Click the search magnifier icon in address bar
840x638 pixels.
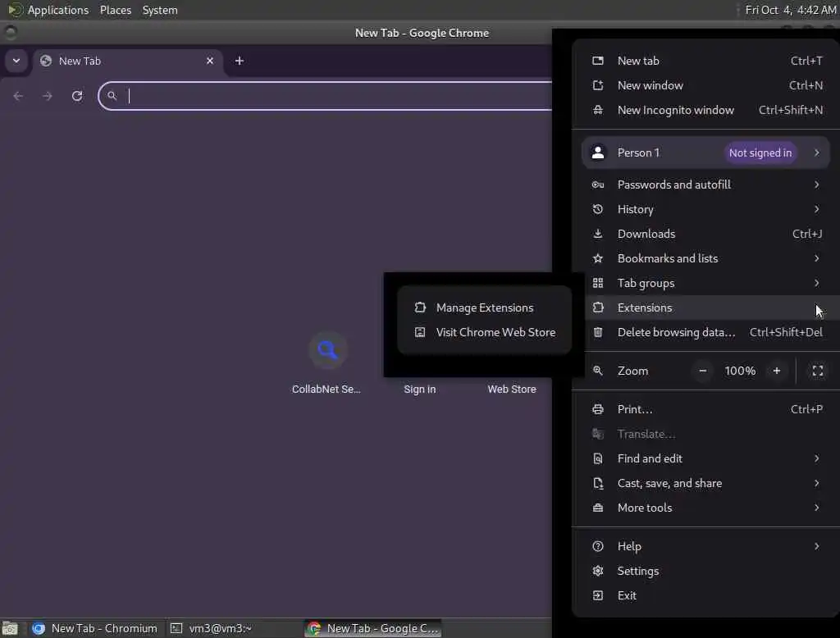click(112, 96)
